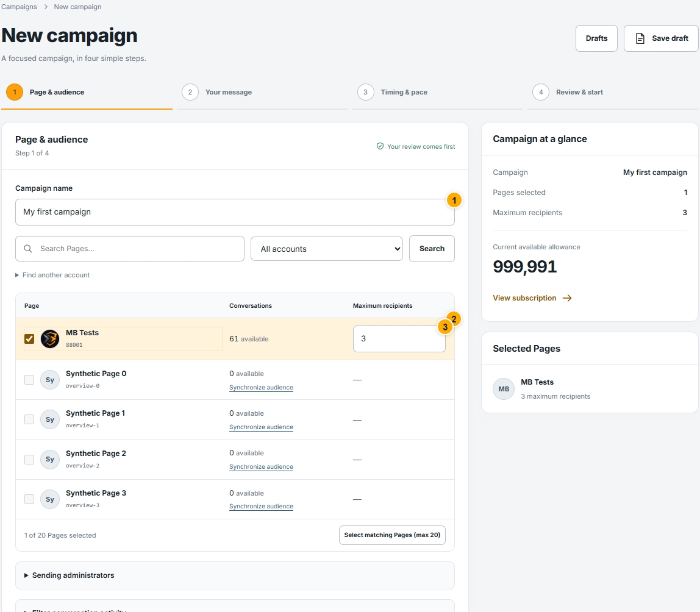The width and height of the screenshot is (700, 612).
Task: Open the All accounts dropdown
Action: click(327, 249)
